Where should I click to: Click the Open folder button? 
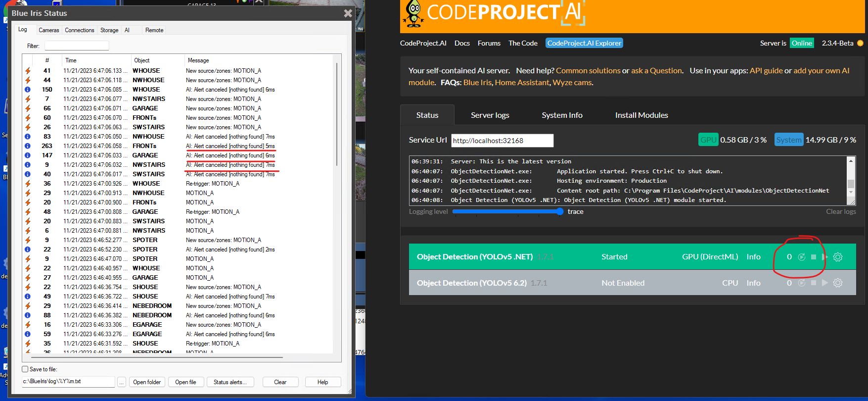click(147, 382)
